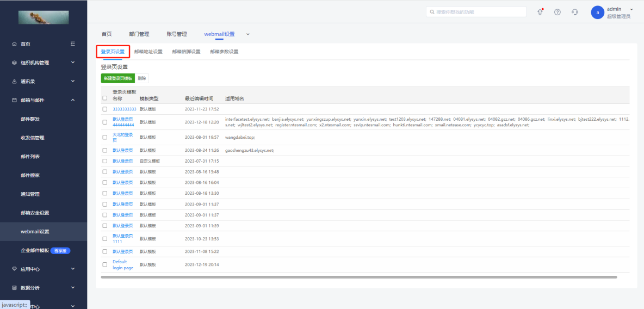Open the 邮箱参数设置 sub-tab
This screenshot has height=309, width=644.
click(224, 52)
